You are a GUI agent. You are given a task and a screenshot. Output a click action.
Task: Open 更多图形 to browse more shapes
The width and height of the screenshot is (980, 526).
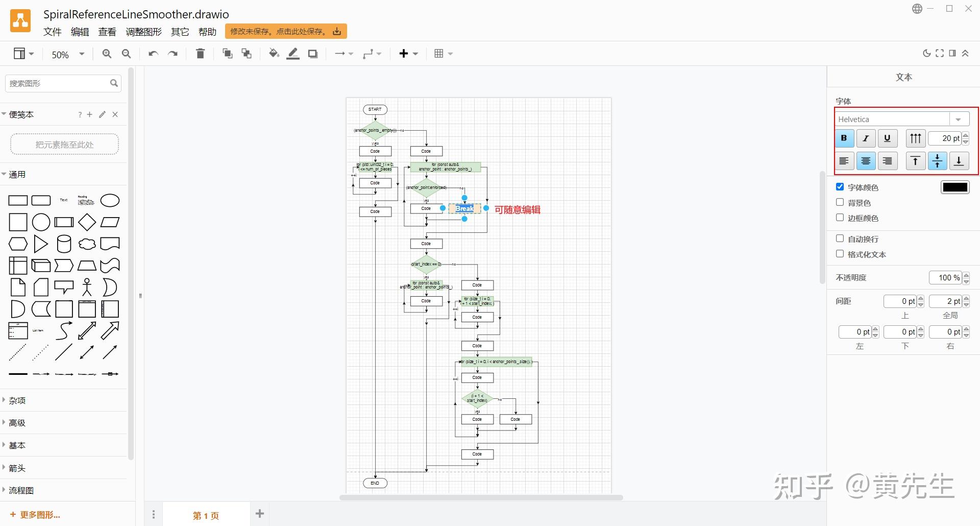35,515
